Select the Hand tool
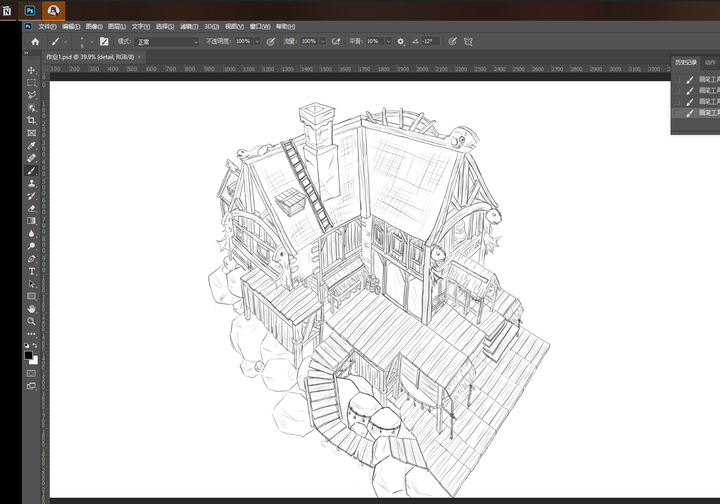The image size is (720, 504). point(32,309)
